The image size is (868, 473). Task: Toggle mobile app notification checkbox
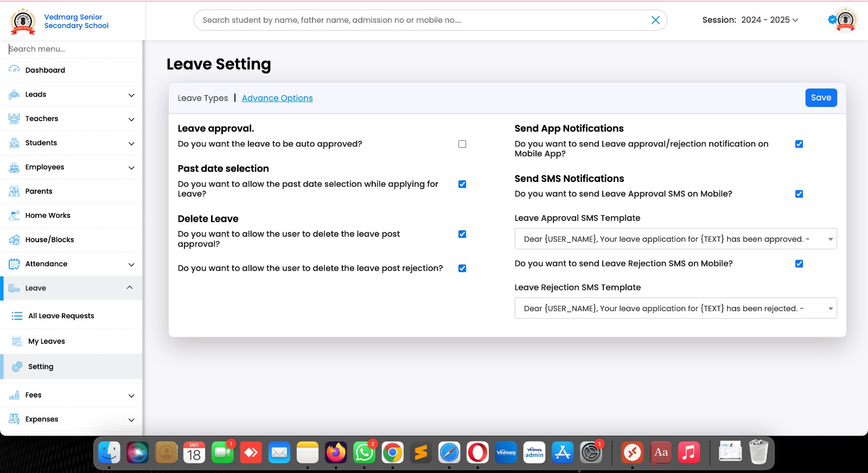tap(799, 144)
